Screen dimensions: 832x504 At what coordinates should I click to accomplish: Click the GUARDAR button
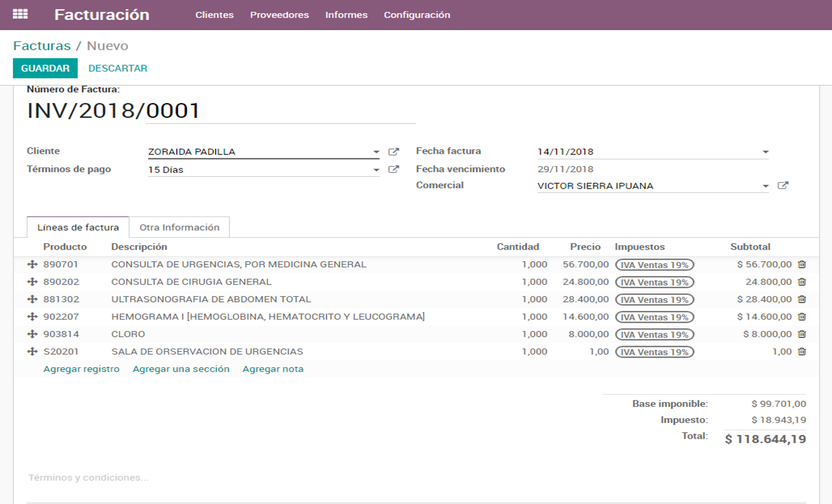point(45,68)
